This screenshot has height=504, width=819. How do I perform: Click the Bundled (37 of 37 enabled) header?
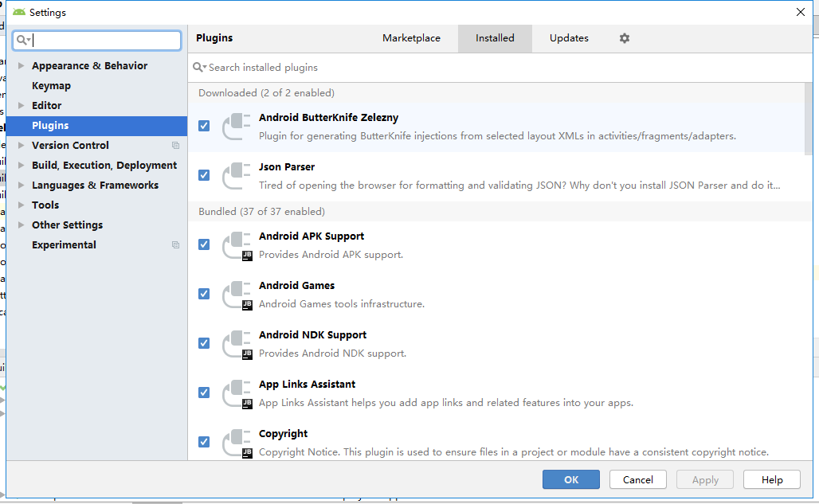pos(261,211)
